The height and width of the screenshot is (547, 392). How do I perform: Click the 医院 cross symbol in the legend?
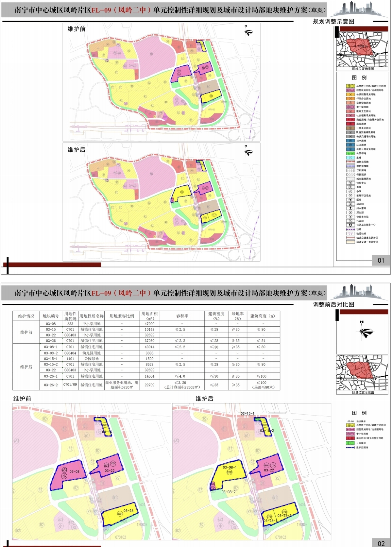coord(350,200)
